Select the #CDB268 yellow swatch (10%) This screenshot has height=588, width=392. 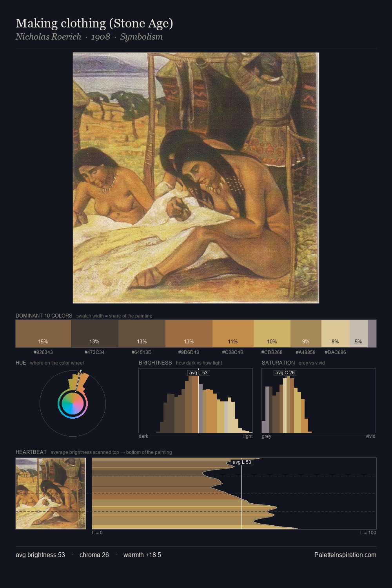[x=272, y=334]
